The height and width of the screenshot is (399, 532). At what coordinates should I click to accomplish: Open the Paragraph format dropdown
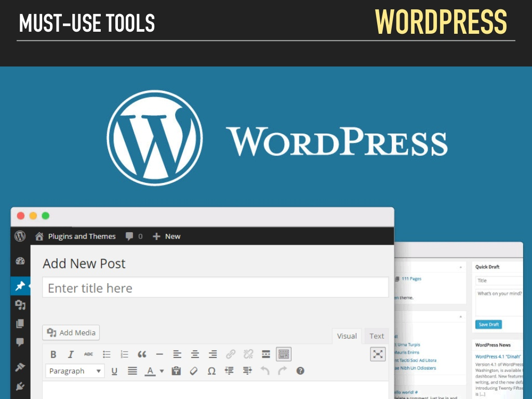75,371
